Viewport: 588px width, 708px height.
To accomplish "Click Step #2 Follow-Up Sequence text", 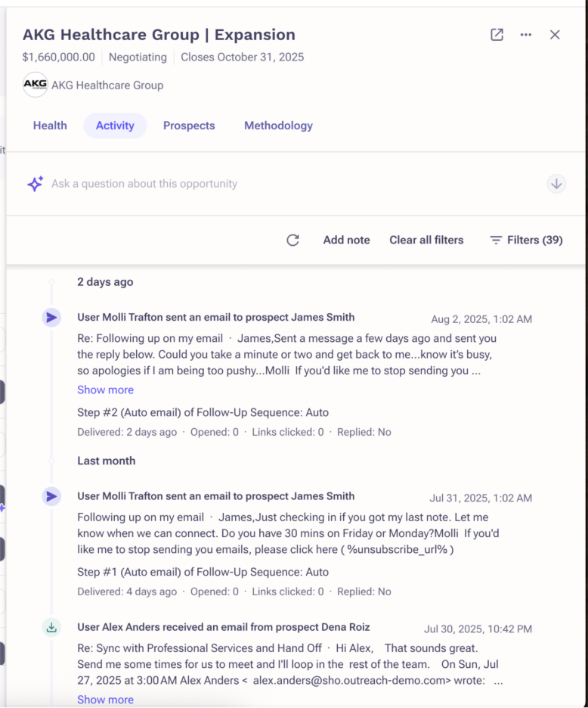I will click(x=203, y=413).
